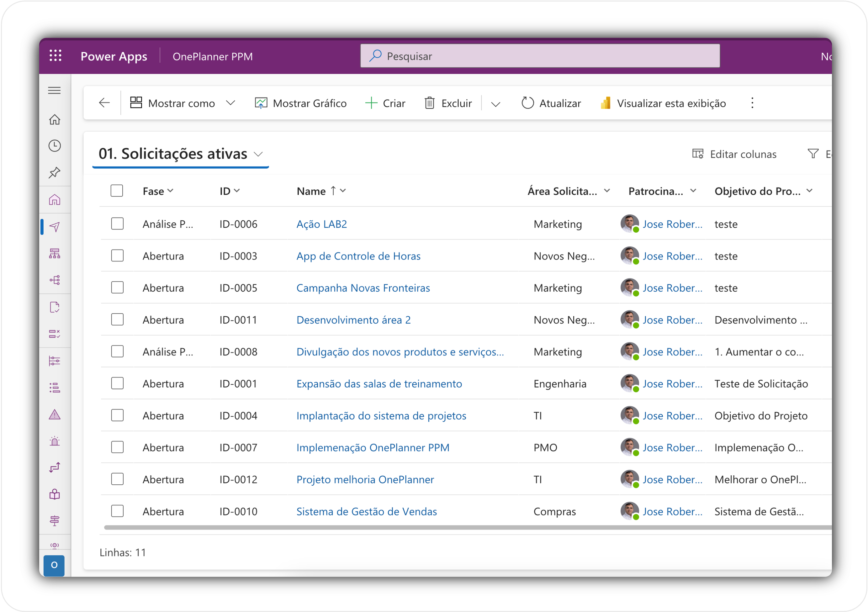Check the Desenvolvimento área 2 row checkbox
This screenshot has width=868, height=612.
click(117, 319)
